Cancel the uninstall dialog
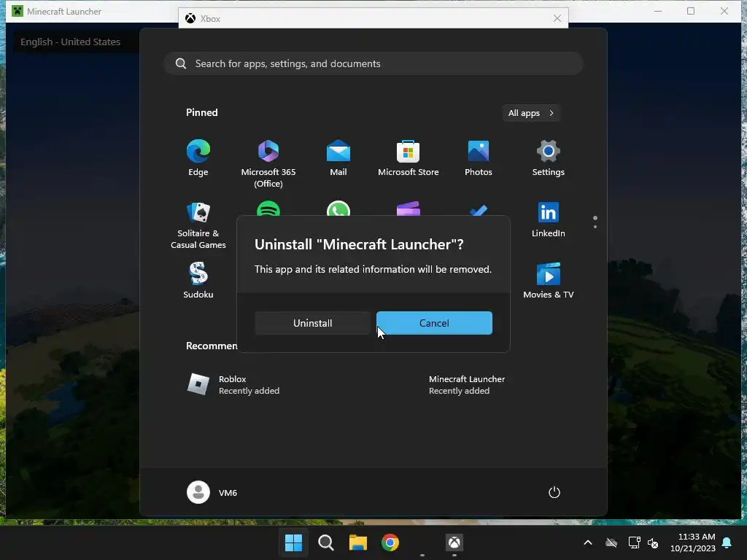Screen dimensions: 747x560 pyautogui.click(x=434, y=323)
